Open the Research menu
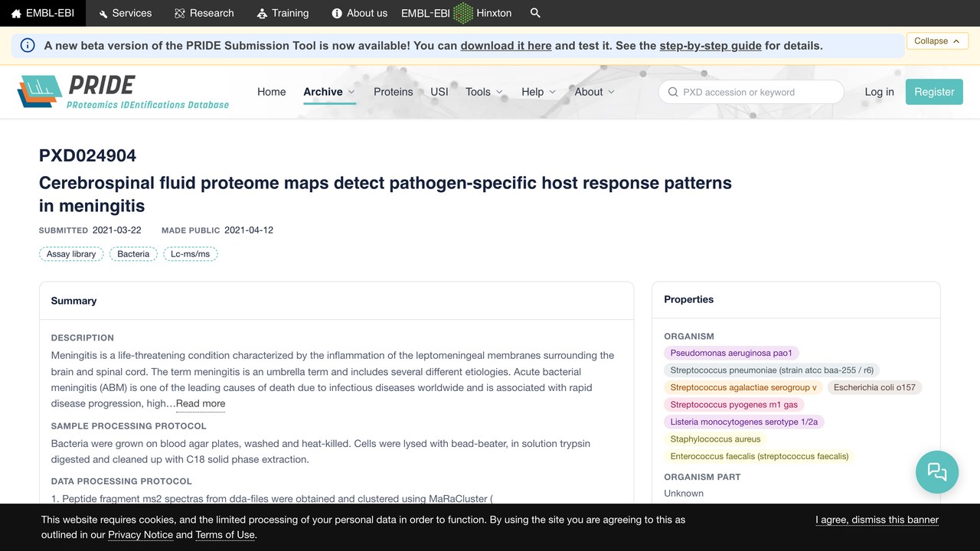 pyautogui.click(x=204, y=13)
